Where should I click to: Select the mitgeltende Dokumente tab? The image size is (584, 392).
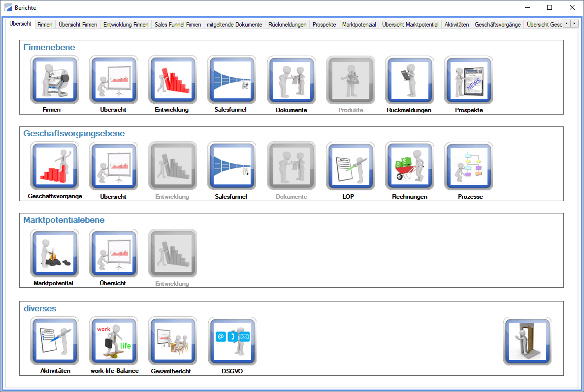click(x=234, y=24)
